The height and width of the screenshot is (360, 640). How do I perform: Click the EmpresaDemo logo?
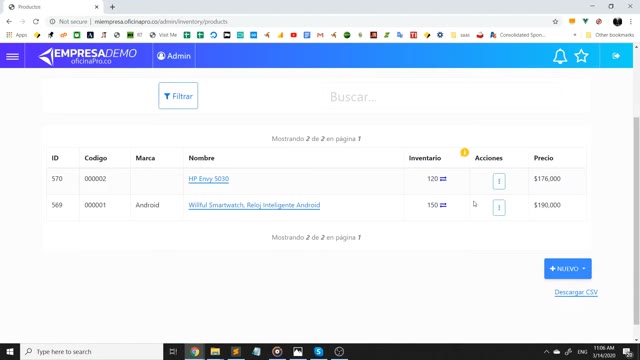point(87,56)
